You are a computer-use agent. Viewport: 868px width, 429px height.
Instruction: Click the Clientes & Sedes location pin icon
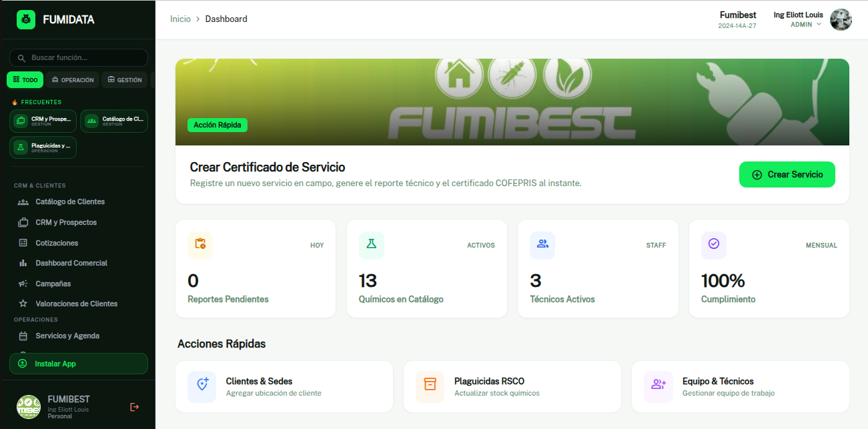click(202, 387)
